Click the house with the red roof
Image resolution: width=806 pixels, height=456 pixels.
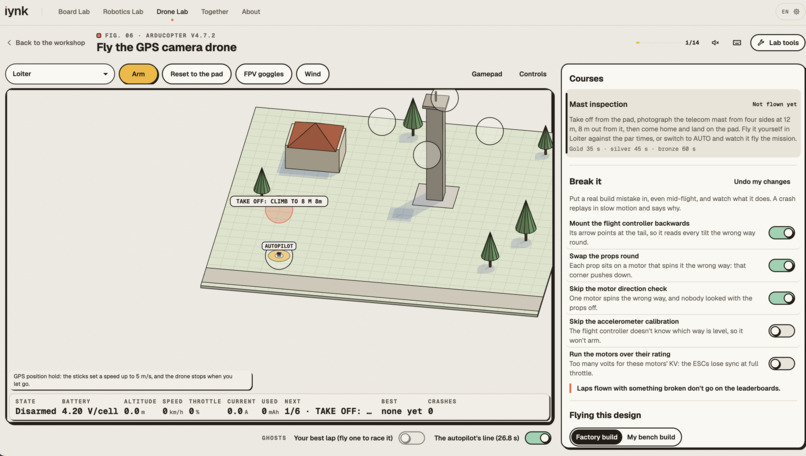[x=315, y=147]
